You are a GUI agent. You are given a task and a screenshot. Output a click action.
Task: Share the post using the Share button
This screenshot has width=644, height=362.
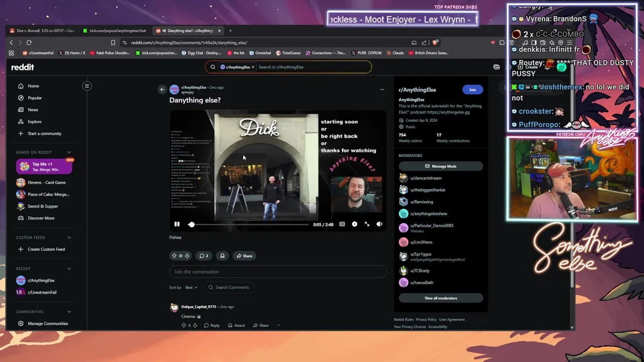[244, 256]
